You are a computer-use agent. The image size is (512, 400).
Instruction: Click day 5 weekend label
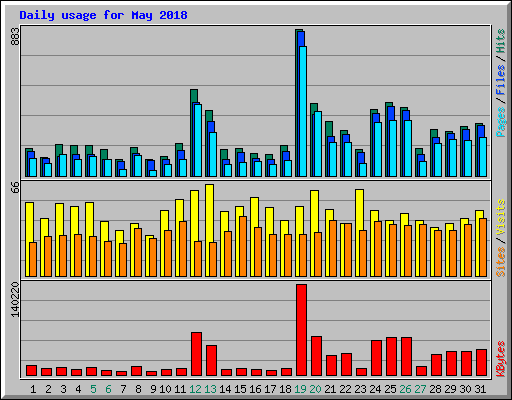pyautogui.click(x=93, y=389)
